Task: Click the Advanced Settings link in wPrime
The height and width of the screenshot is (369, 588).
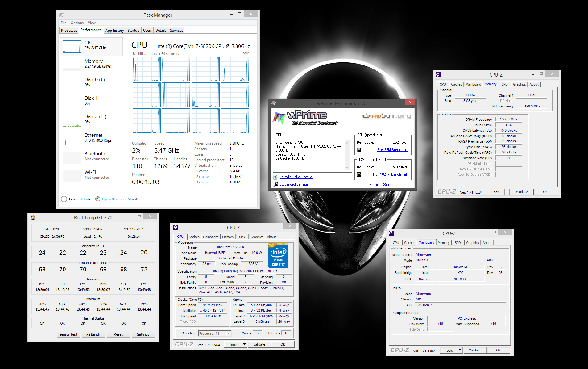Action: pos(294,184)
